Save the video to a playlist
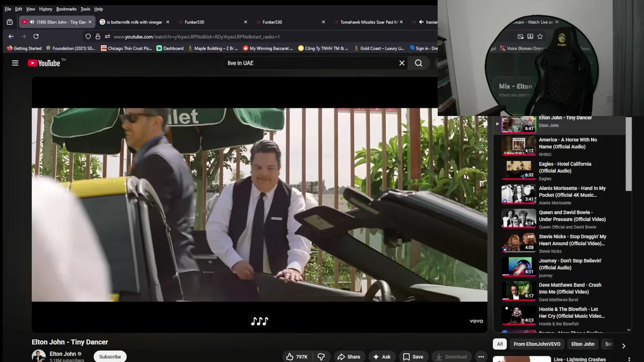The height and width of the screenshot is (362, 644). (x=413, y=356)
